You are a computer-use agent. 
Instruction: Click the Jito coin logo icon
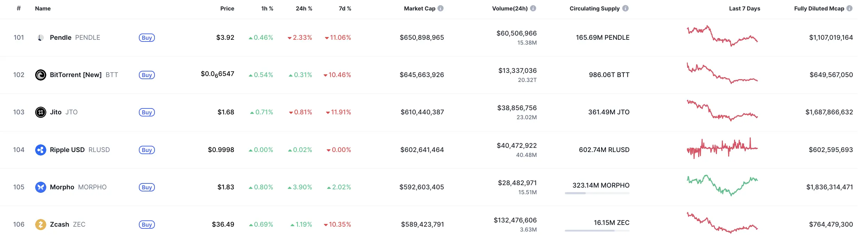[41, 112]
